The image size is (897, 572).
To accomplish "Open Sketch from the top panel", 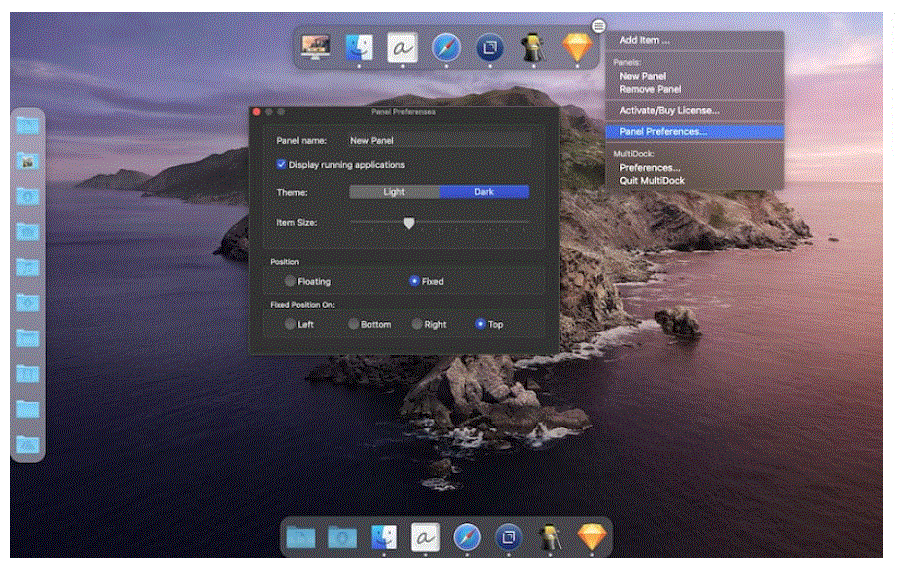I will 577,47.
